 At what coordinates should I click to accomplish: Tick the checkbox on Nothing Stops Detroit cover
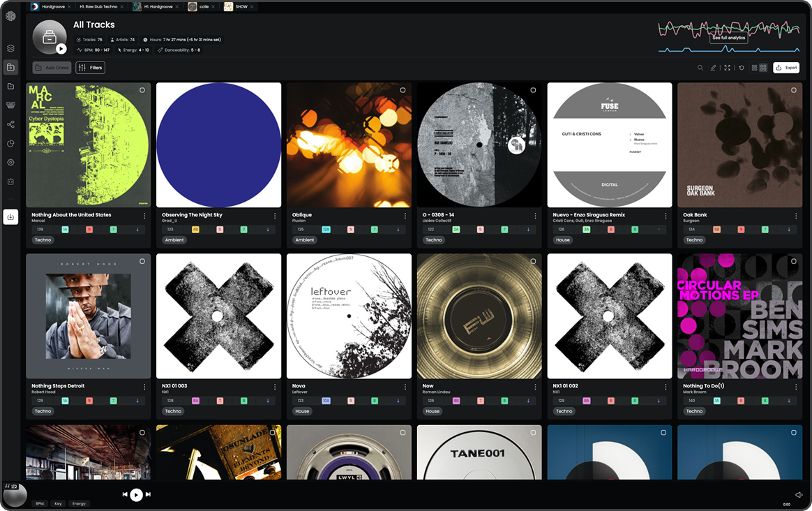coord(142,261)
